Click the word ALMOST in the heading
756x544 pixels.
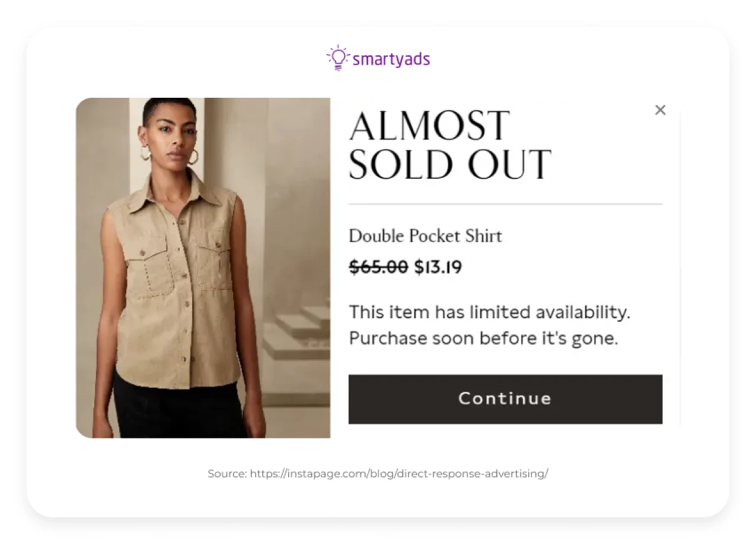[429, 126]
